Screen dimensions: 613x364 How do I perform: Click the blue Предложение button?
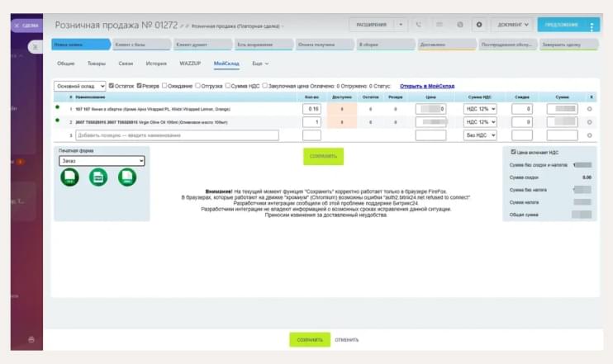click(x=562, y=25)
